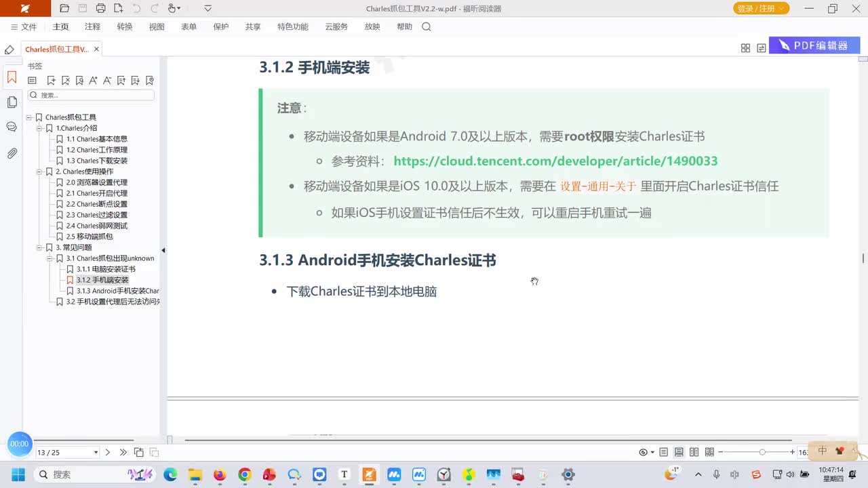The height and width of the screenshot is (488, 868).
Task: Switch to the 共享 ribbon tab
Action: point(253,27)
